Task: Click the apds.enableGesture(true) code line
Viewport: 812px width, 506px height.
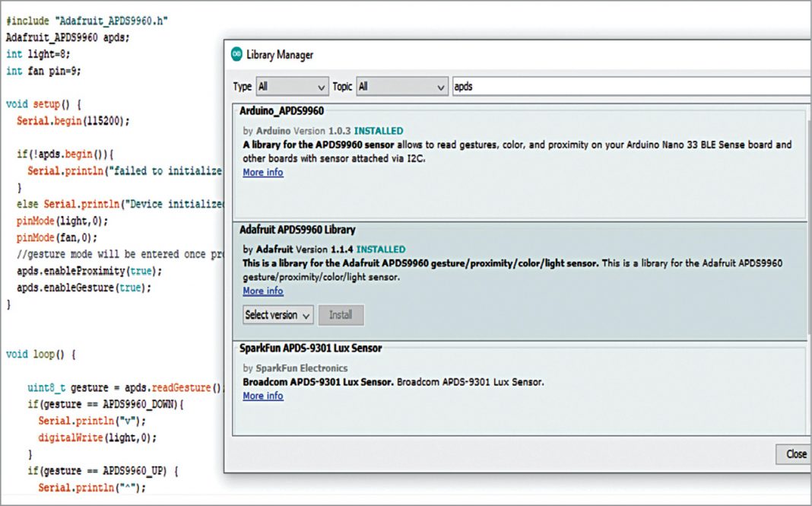Action: pyautogui.click(x=84, y=288)
